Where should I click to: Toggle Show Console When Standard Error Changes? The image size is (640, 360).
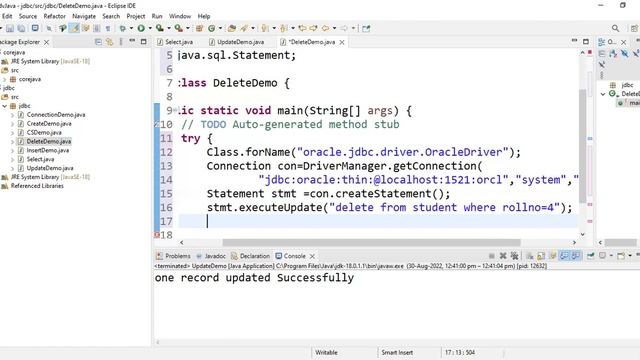(x=576, y=256)
